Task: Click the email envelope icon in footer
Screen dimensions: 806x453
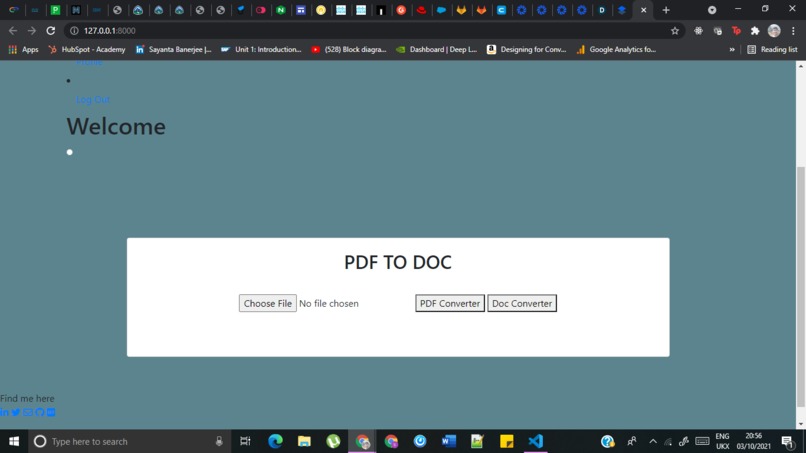Action: click(28, 412)
